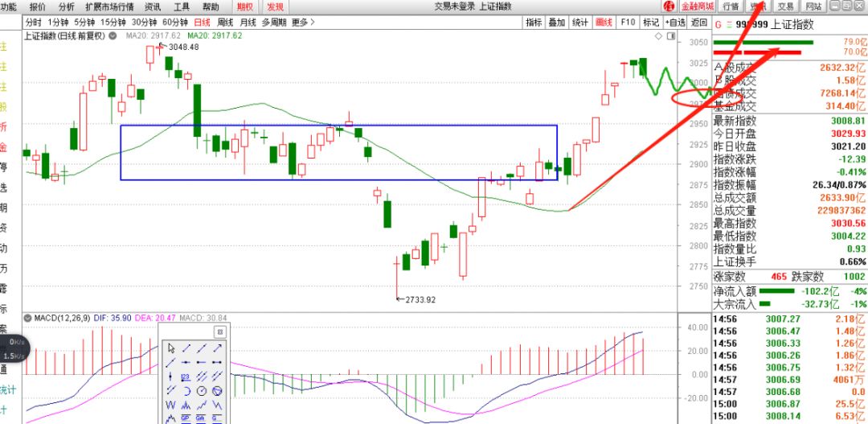Click the 指标 indicator button

pyautogui.click(x=534, y=23)
